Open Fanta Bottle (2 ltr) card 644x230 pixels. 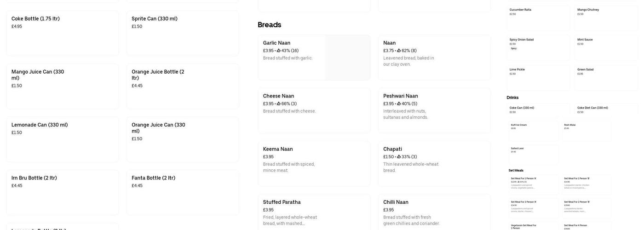click(183, 192)
